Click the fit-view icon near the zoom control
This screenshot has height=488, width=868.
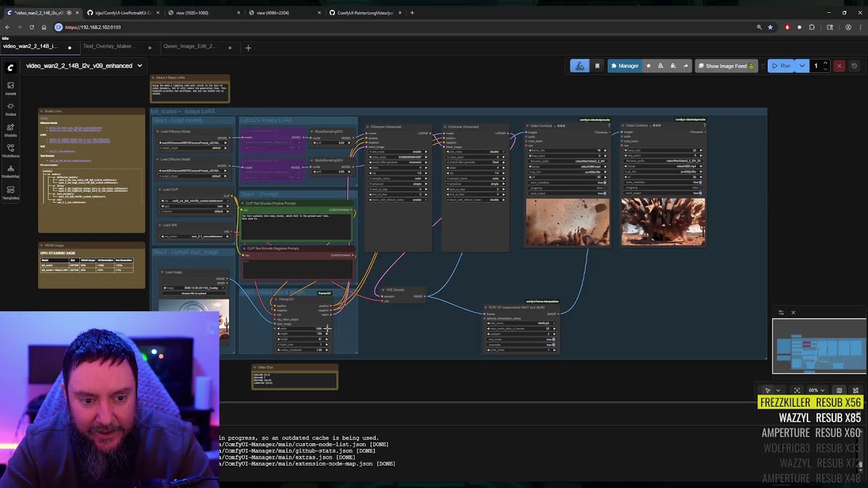797,390
